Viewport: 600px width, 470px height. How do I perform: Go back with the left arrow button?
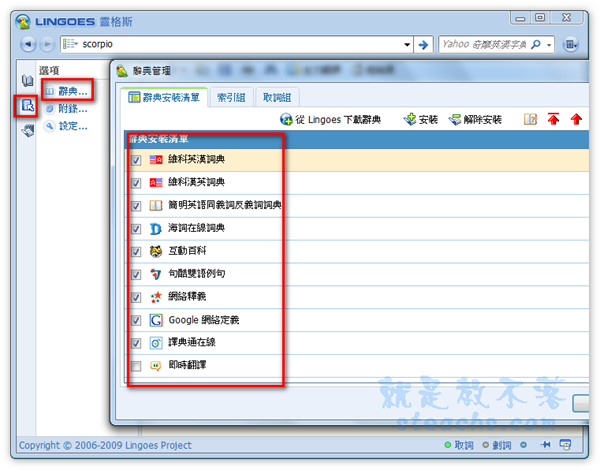click(x=28, y=44)
